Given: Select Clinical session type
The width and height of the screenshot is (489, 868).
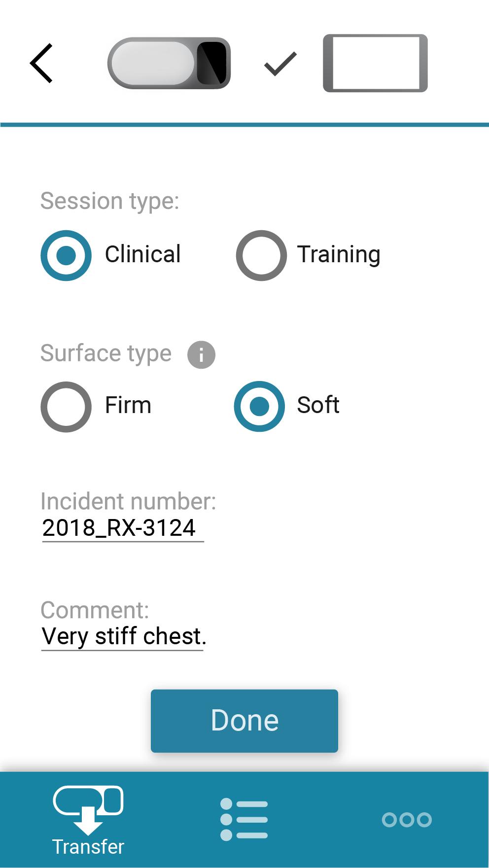Looking at the screenshot, I should [x=66, y=255].
